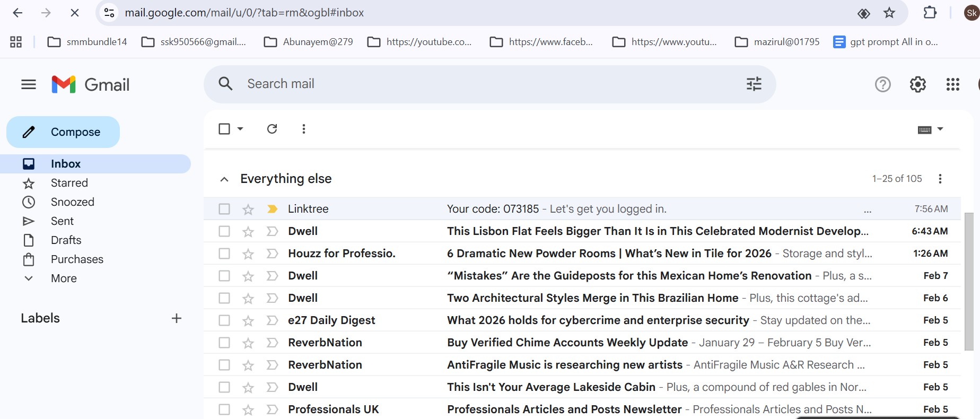Show search options filter icon
The width and height of the screenshot is (980, 419).
[754, 84]
